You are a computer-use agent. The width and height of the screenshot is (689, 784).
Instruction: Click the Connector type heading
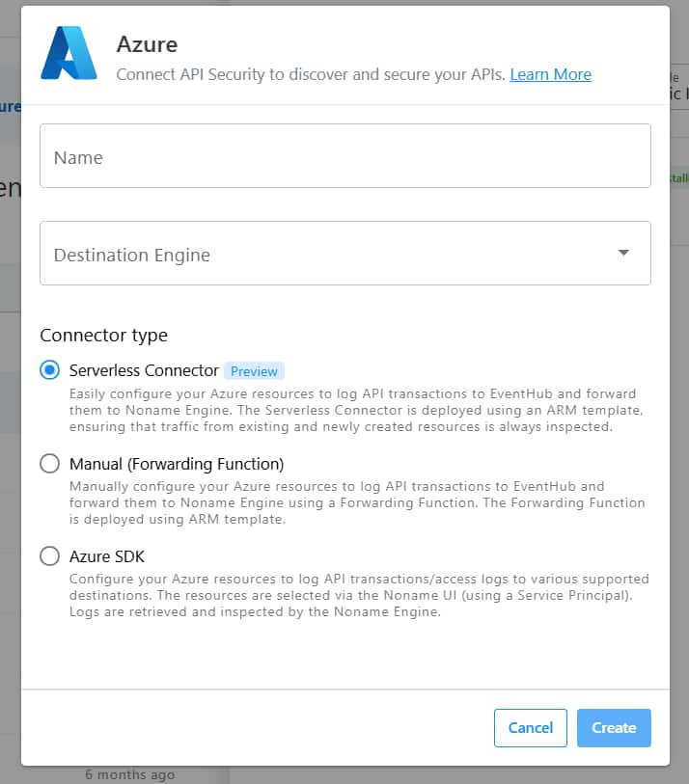tap(103, 335)
